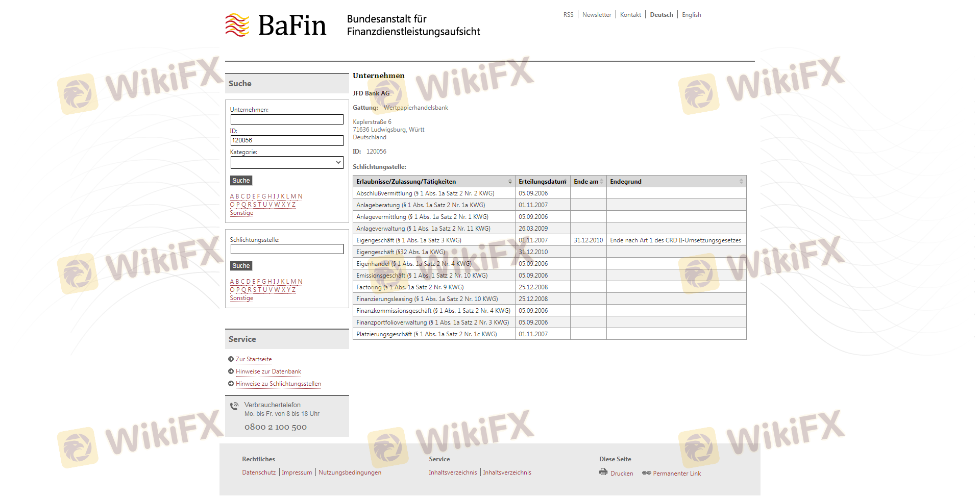980x498 pixels.
Task: Open the Kategorie dropdown
Action: tap(287, 163)
